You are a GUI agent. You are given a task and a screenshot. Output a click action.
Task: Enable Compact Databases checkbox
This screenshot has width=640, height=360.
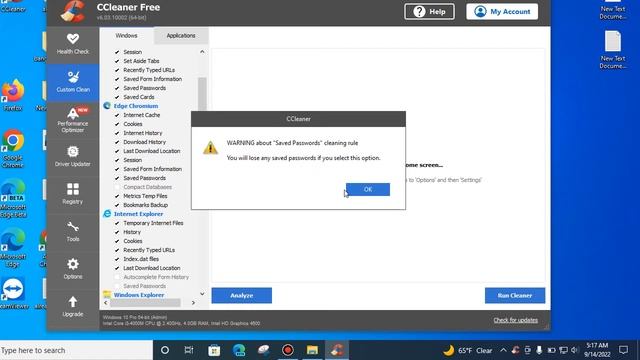(x=117, y=187)
